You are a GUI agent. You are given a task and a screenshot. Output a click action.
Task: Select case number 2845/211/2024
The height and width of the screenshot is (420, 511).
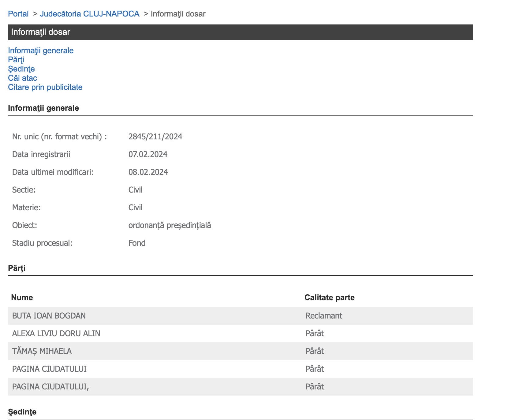(x=155, y=137)
